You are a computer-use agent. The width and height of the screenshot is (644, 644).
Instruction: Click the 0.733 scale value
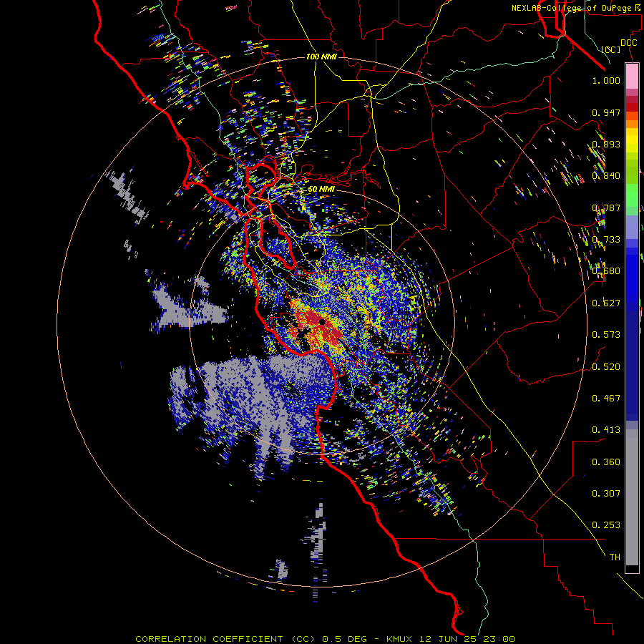606,240
